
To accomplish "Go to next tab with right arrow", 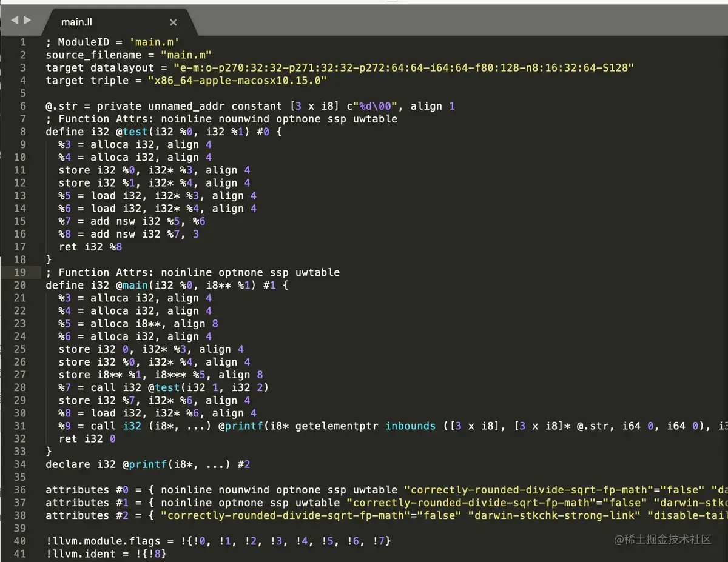I will pos(27,21).
